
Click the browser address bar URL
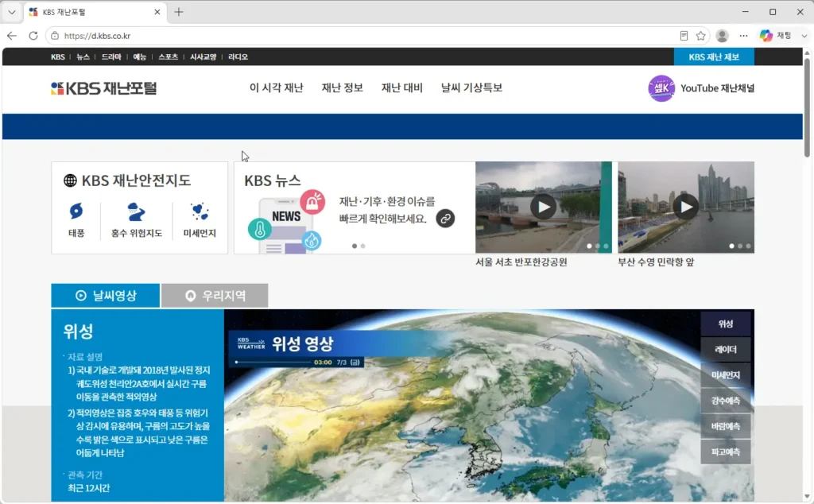click(x=97, y=36)
